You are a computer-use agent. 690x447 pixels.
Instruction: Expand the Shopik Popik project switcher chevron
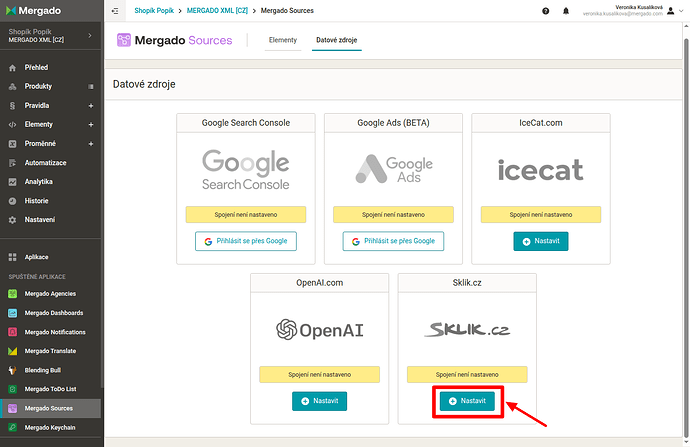point(90,35)
